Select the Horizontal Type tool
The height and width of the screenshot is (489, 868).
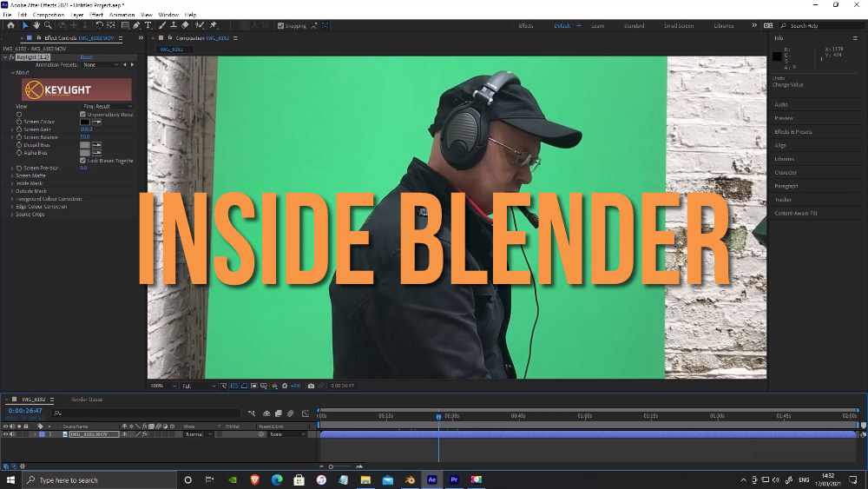pyautogui.click(x=148, y=25)
